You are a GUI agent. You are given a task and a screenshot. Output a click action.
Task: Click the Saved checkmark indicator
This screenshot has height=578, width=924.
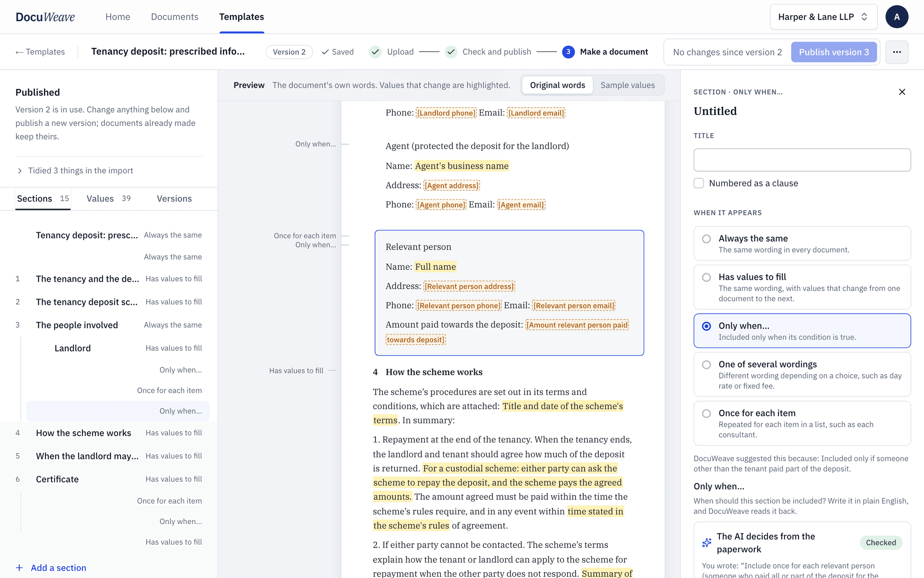point(338,52)
